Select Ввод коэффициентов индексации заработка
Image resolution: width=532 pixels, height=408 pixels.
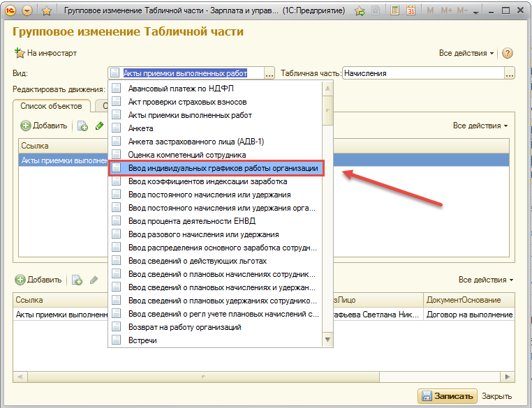coord(215,181)
